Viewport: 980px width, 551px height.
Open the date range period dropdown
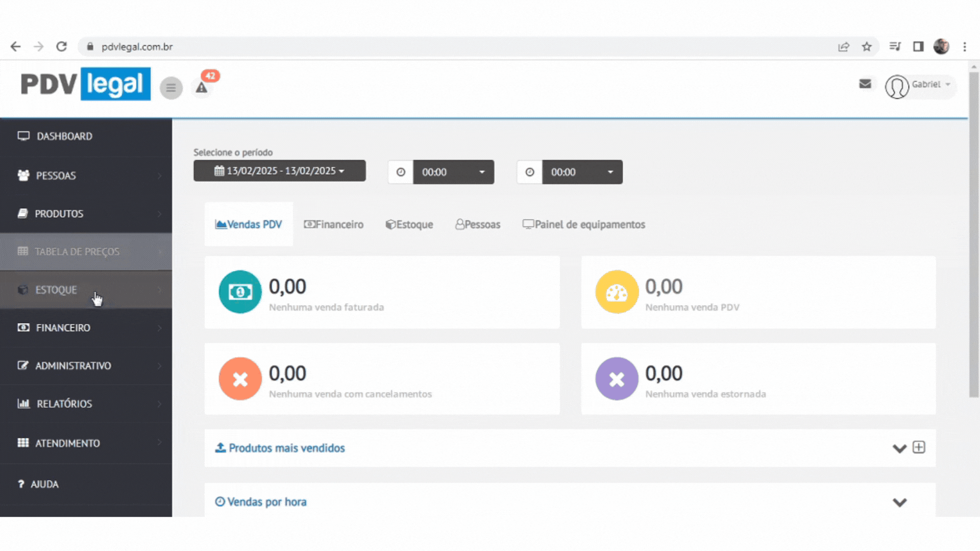(279, 171)
